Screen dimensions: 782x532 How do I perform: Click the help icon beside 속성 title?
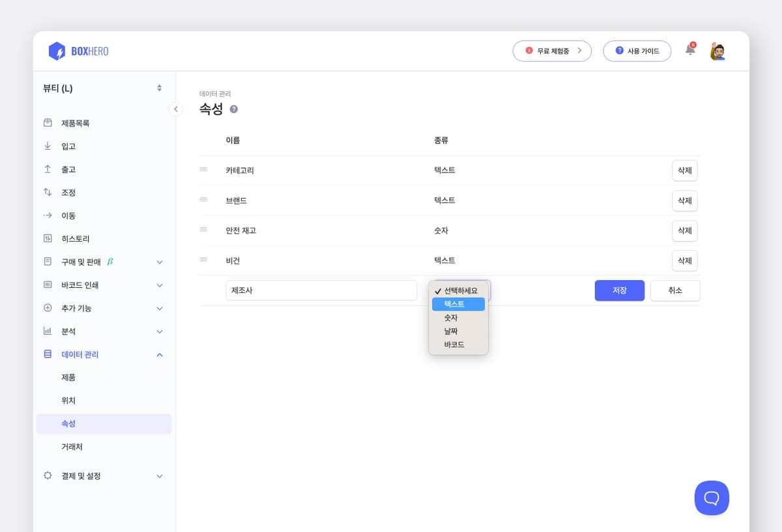coord(233,109)
